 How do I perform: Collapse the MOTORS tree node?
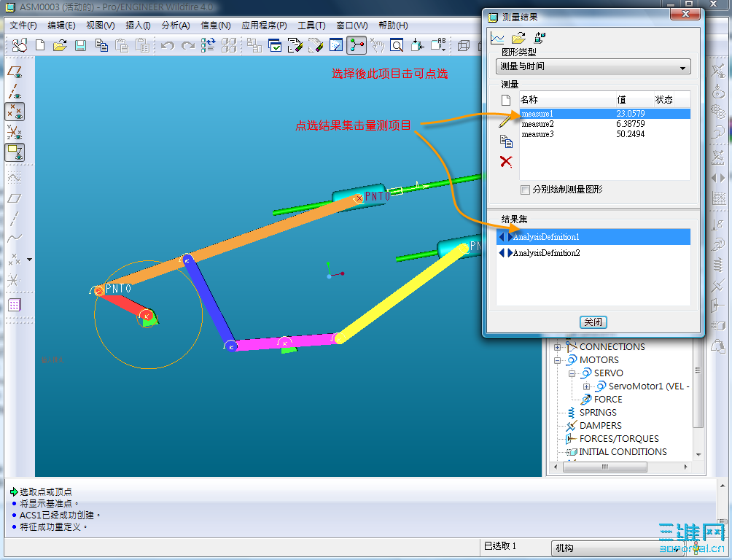pos(558,360)
